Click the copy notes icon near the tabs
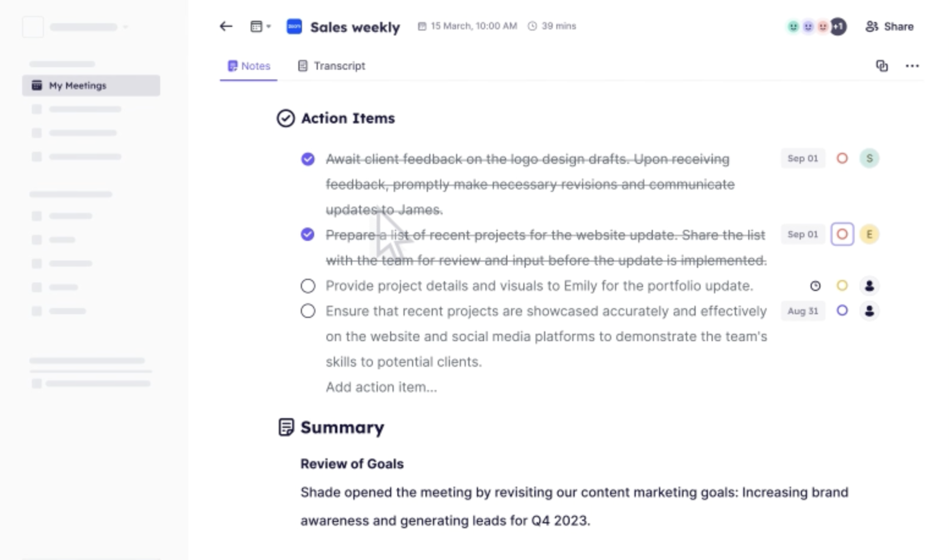This screenshot has width=950, height=560. point(882,66)
